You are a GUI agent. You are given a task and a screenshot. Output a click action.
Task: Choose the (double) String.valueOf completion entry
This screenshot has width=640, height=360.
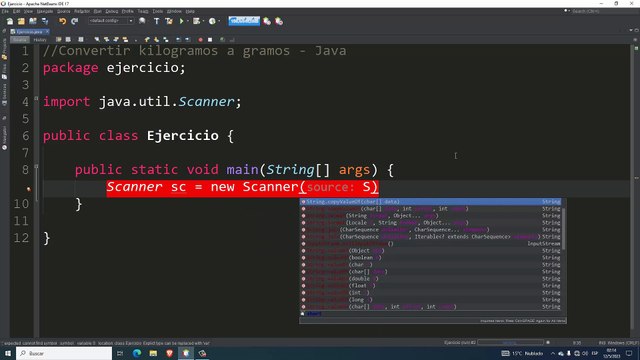(x=431, y=278)
